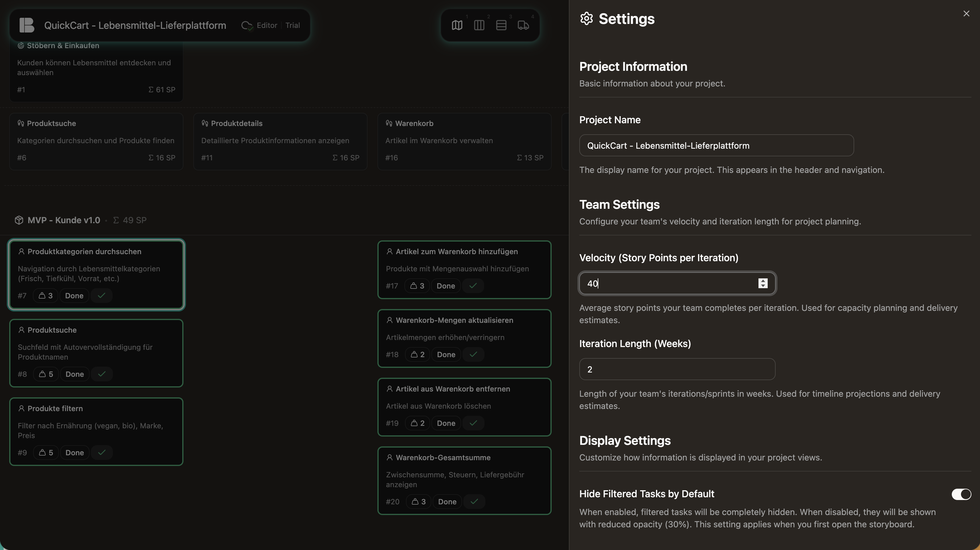
Task: Open the rows list view icon
Action: pos(501,25)
